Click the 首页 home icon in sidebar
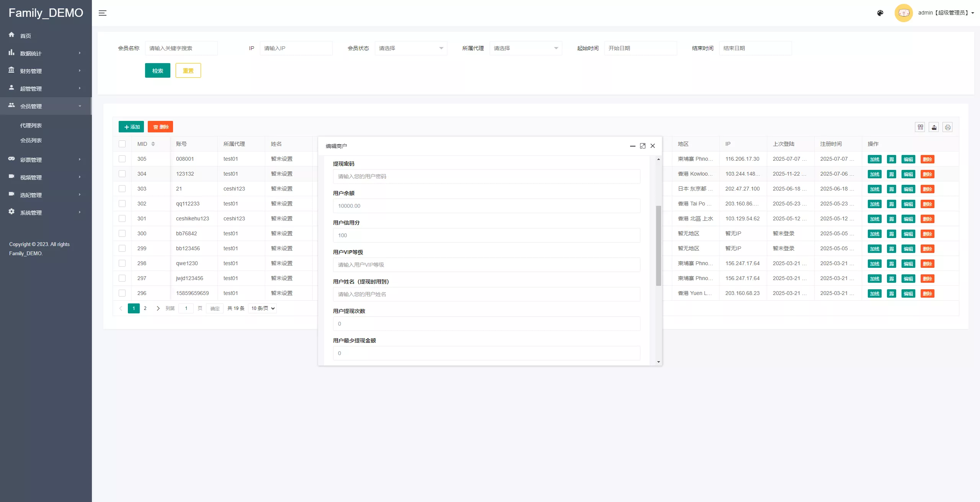 pyautogui.click(x=11, y=35)
